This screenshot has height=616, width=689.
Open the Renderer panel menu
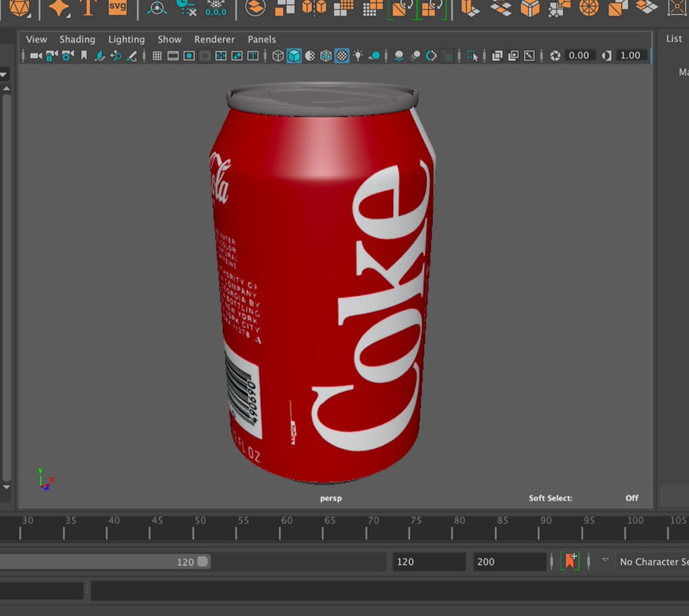214,39
